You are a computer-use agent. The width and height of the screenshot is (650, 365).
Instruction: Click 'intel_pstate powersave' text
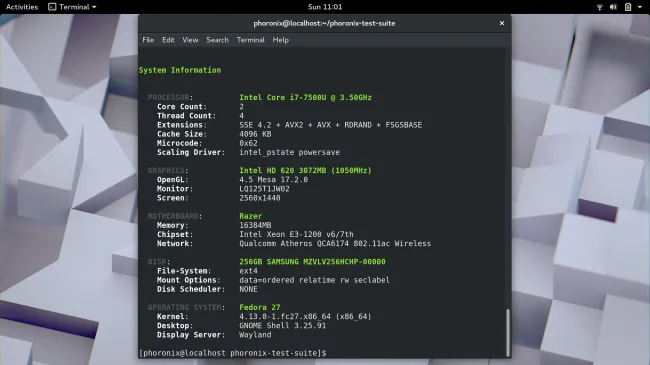289,152
